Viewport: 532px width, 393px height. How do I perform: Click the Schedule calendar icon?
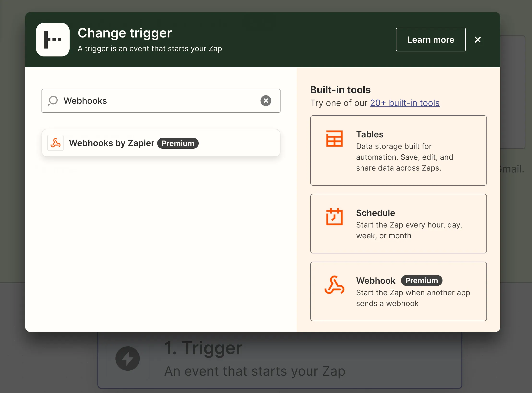(x=334, y=217)
